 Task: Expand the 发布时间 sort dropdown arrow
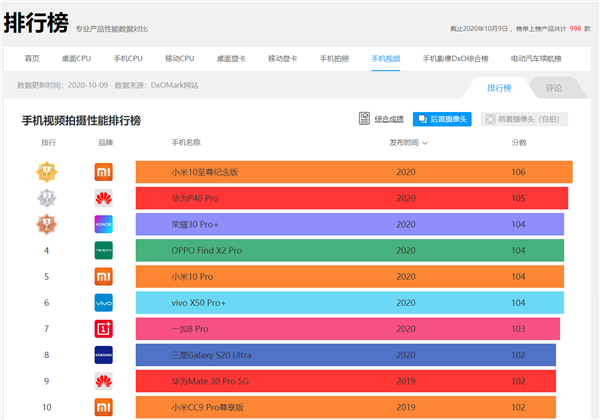pyautogui.click(x=426, y=143)
